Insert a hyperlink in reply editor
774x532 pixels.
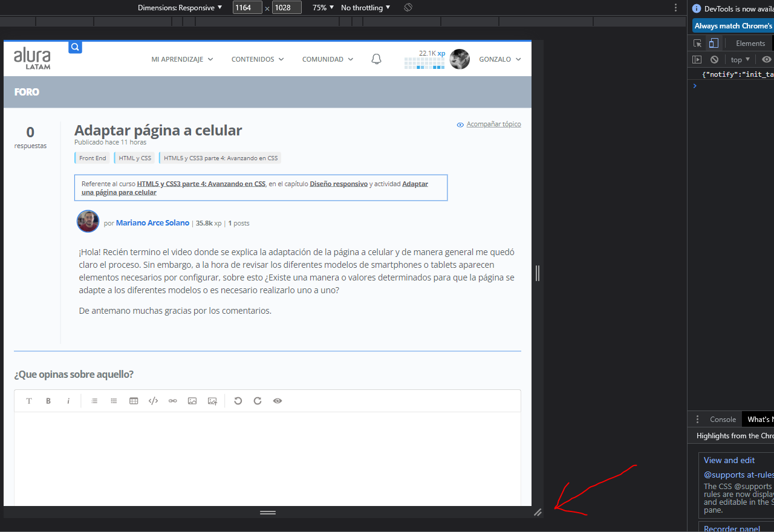[x=172, y=401]
